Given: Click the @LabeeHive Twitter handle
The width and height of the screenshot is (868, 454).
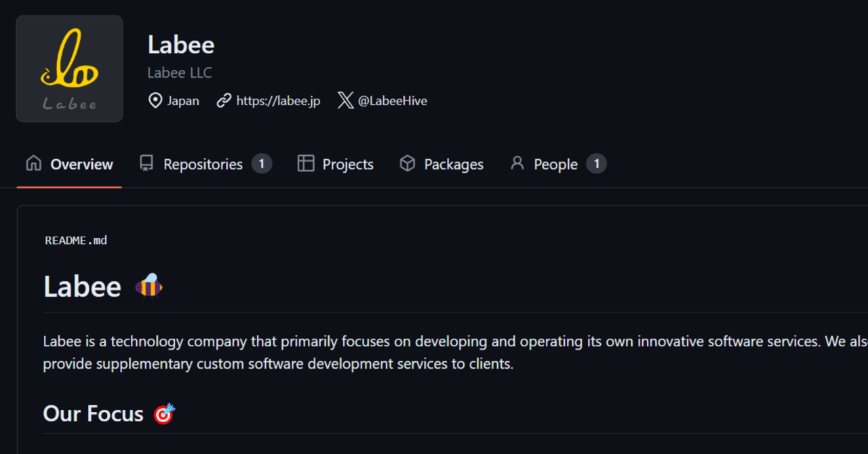Looking at the screenshot, I should pyautogui.click(x=393, y=100).
